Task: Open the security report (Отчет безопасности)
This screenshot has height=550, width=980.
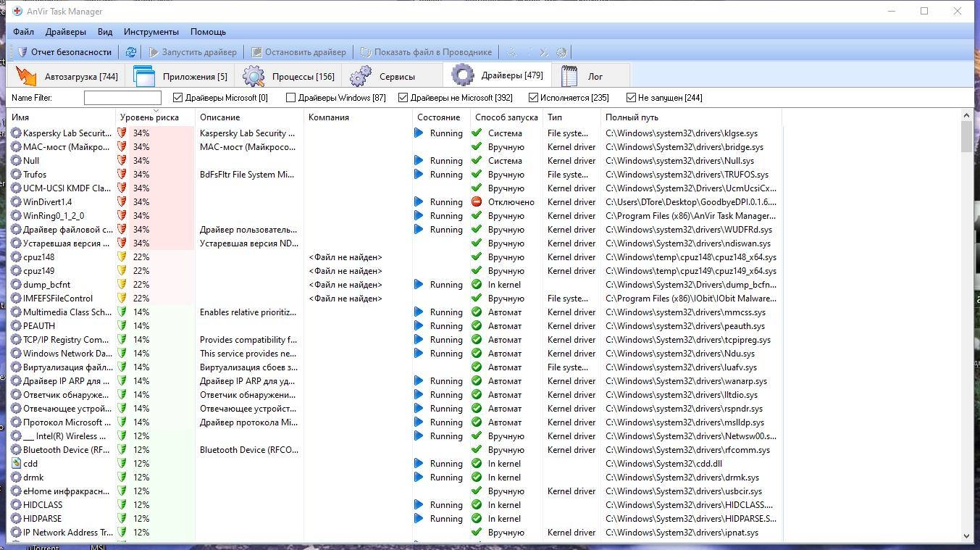Action: coord(64,52)
